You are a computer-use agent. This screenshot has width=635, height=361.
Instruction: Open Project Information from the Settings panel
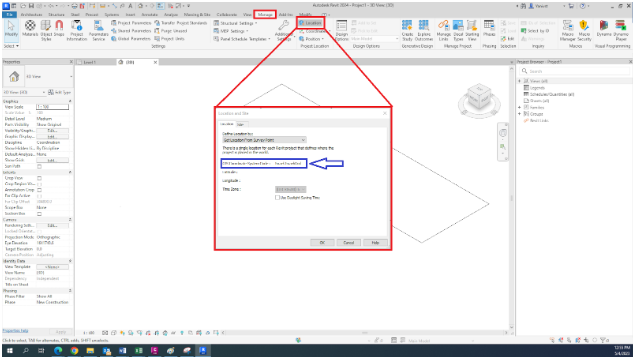[x=77, y=30]
